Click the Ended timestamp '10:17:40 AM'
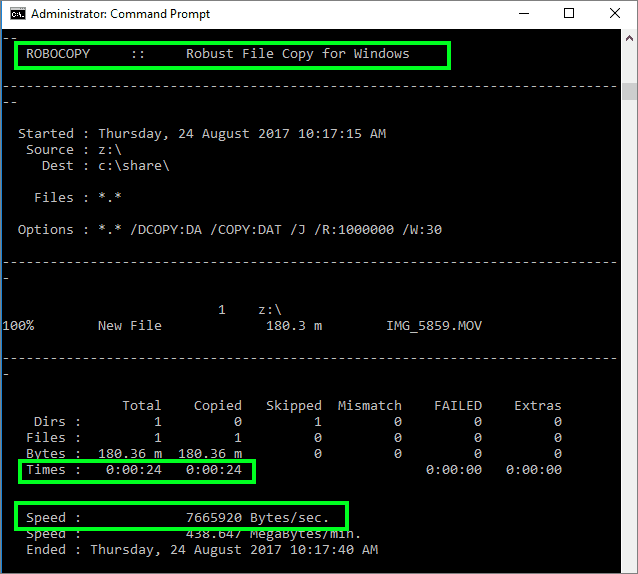Screen dimensions: 638x574 tap(334, 550)
